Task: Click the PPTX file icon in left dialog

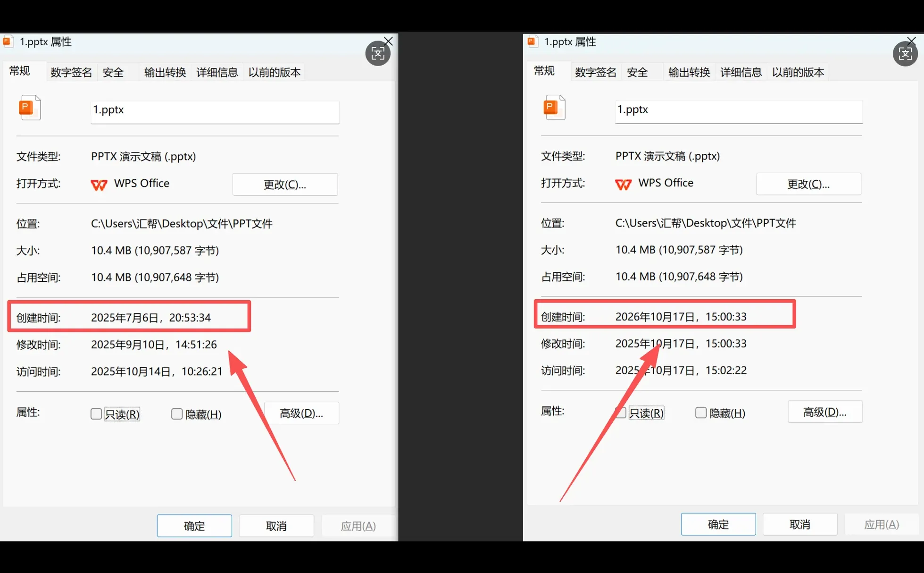Action: (x=30, y=108)
